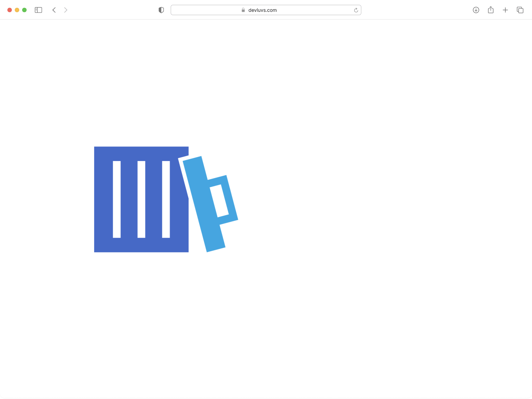Viewport: 532px width, 399px height.
Task: Close the Safari window
Action: (x=10, y=10)
